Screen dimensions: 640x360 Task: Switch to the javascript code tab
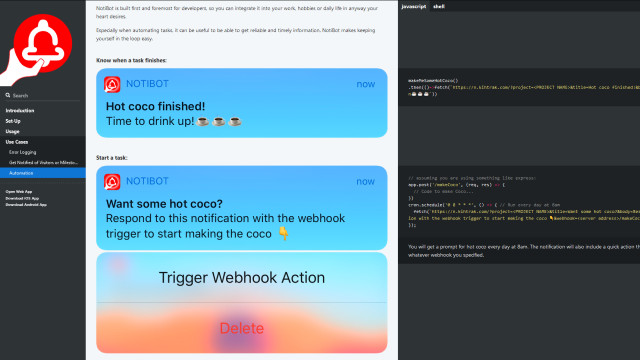pos(413,6)
